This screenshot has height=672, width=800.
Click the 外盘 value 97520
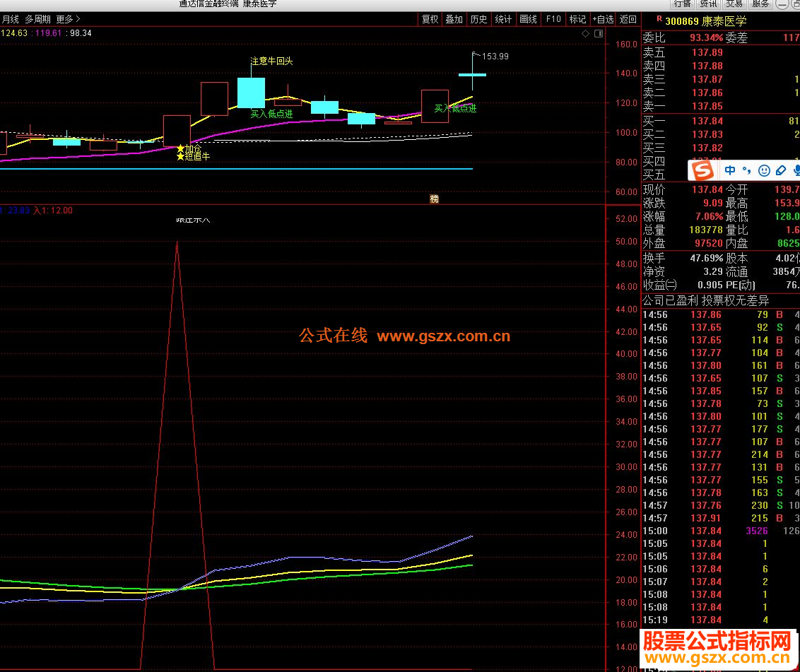[709, 243]
